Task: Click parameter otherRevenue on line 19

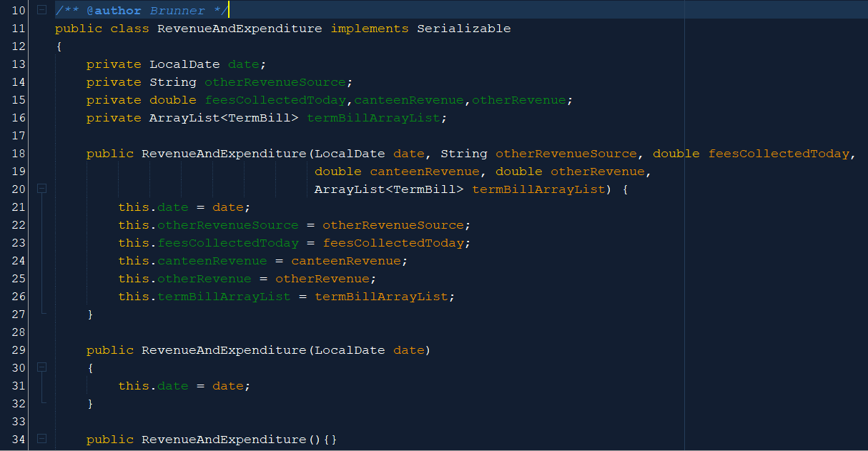Action: [598, 172]
